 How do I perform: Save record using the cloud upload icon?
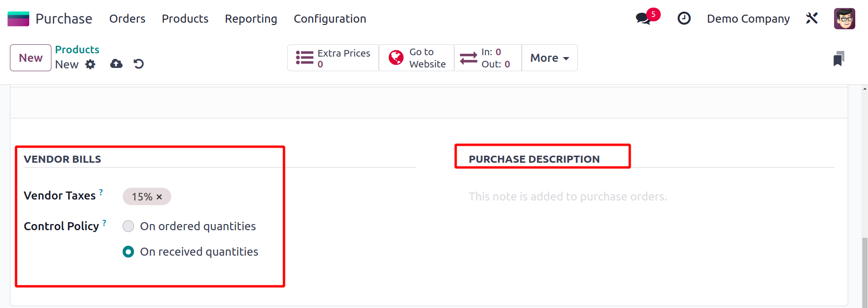(116, 64)
